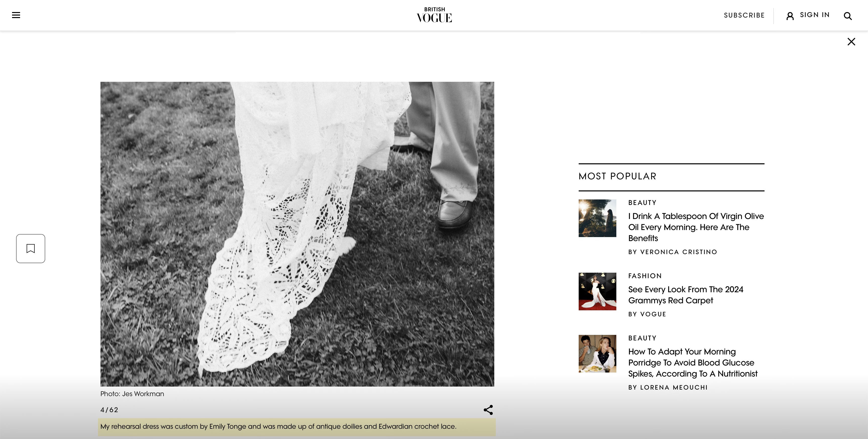Click the Subscribe link
This screenshot has width=868, height=439.
tap(744, 16)
